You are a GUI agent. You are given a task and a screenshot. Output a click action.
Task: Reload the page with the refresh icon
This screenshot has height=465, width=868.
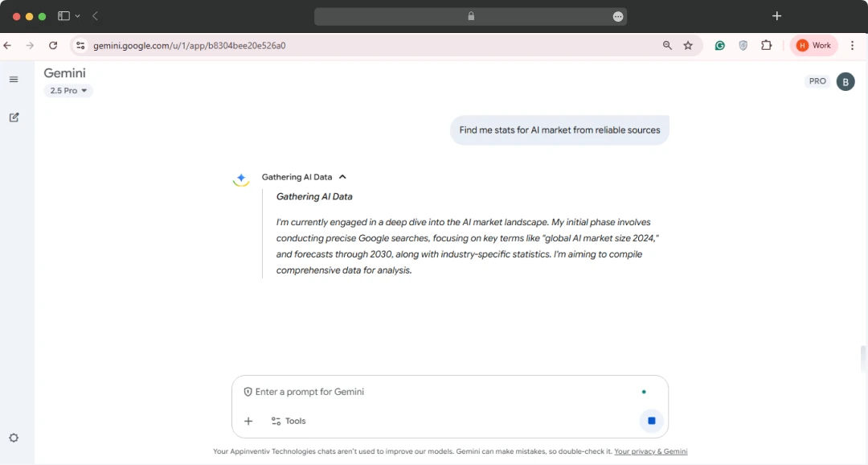[53, 45]
